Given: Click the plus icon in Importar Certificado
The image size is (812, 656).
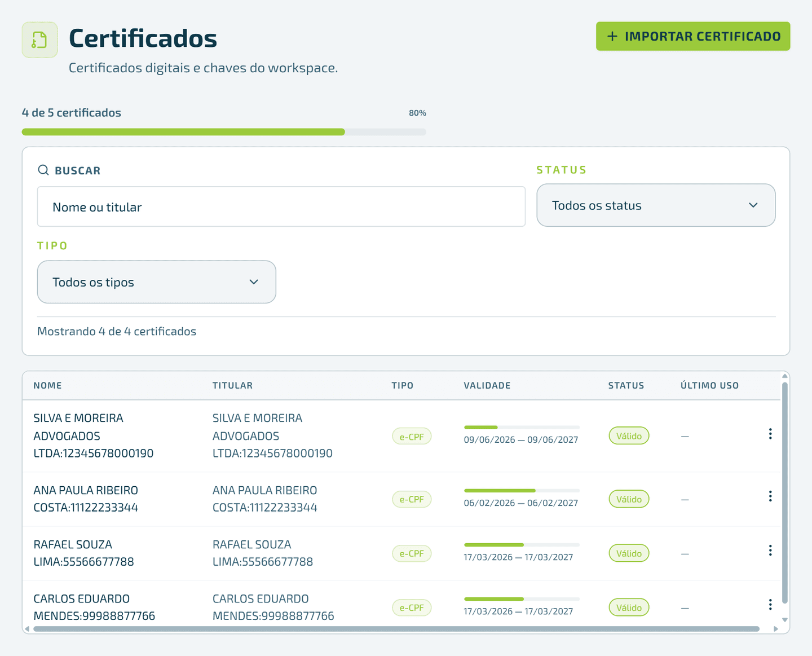Looking at the screenshot, I should [612, 36].
